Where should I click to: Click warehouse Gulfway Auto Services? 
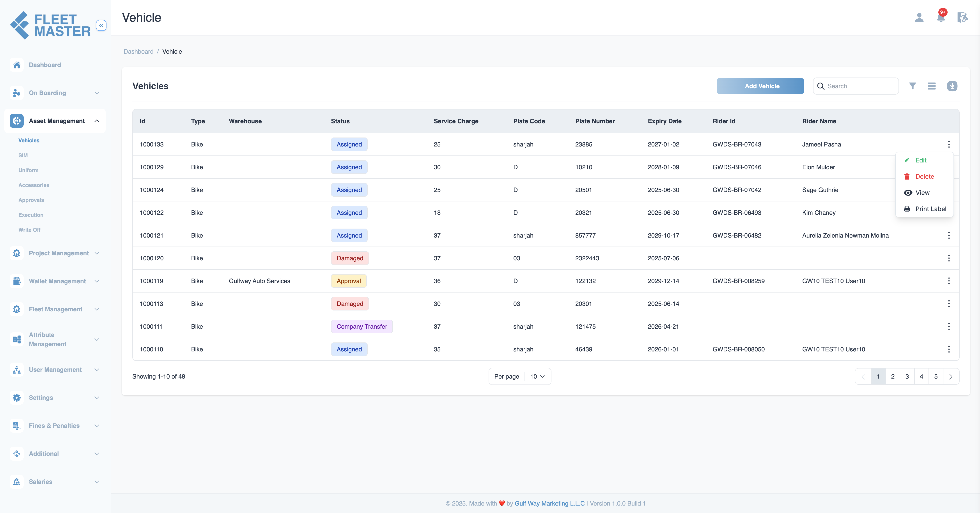click(x=259, y=281)
